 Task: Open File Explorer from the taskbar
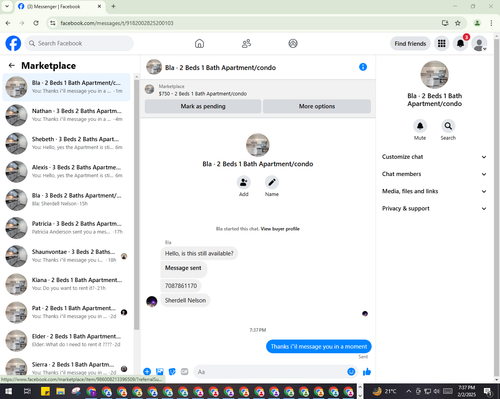pyautogui.click(x=60, y=391)
